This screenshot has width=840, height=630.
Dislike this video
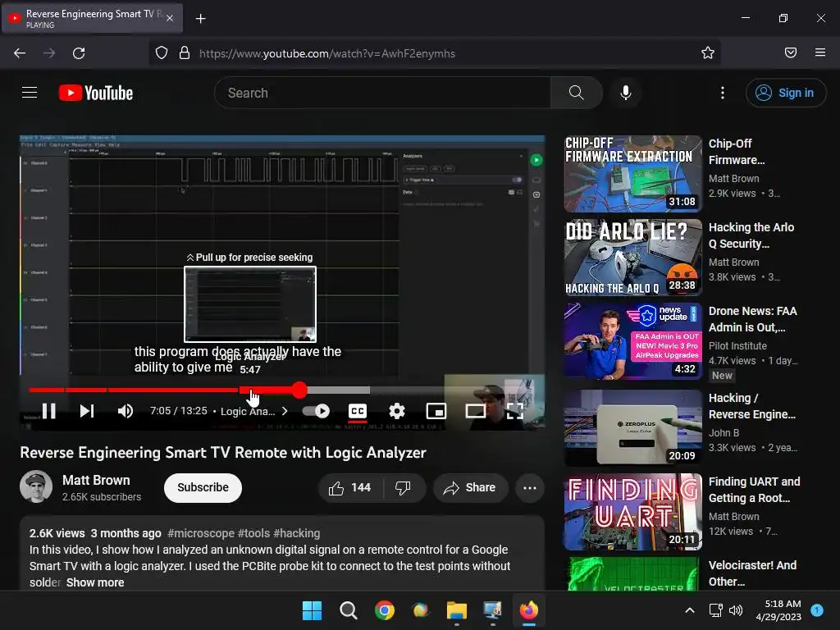click(403, 488)
